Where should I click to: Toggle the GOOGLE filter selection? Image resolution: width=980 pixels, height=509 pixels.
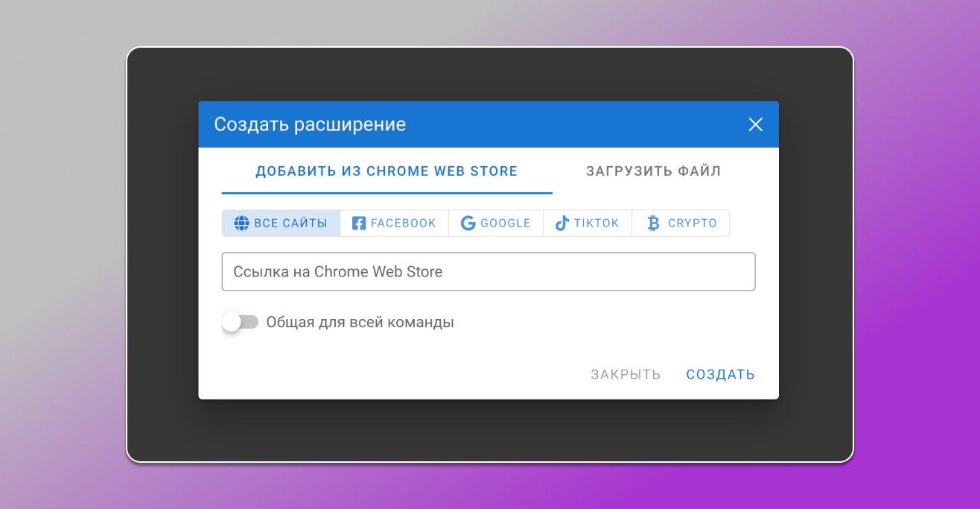(x=496, y=223)
